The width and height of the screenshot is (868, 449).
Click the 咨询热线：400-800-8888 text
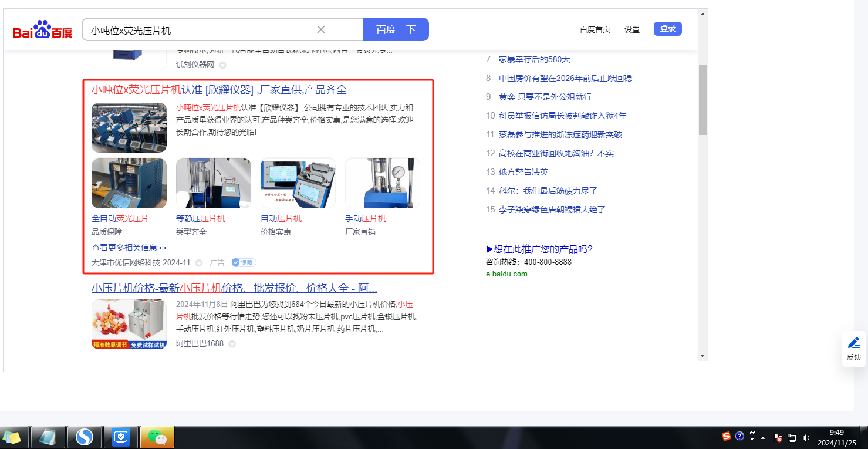(x=529, y=262)
